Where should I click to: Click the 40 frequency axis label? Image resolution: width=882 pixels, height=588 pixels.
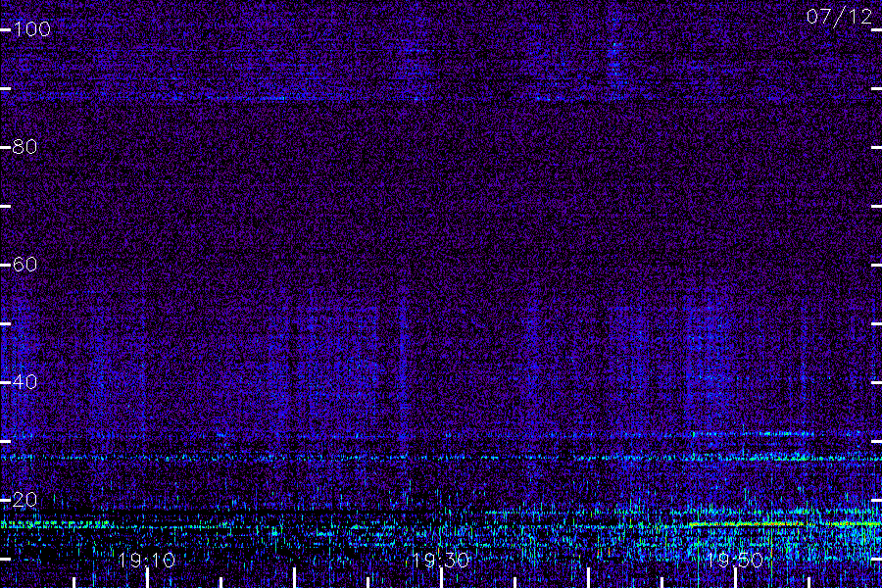(24, 382)
